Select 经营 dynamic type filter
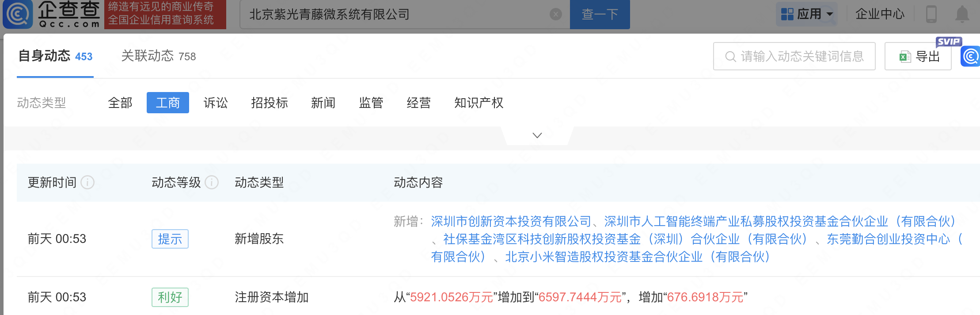The width and height of the screenshot is (980, 315). pyautogui.click(x=419, y=103)
